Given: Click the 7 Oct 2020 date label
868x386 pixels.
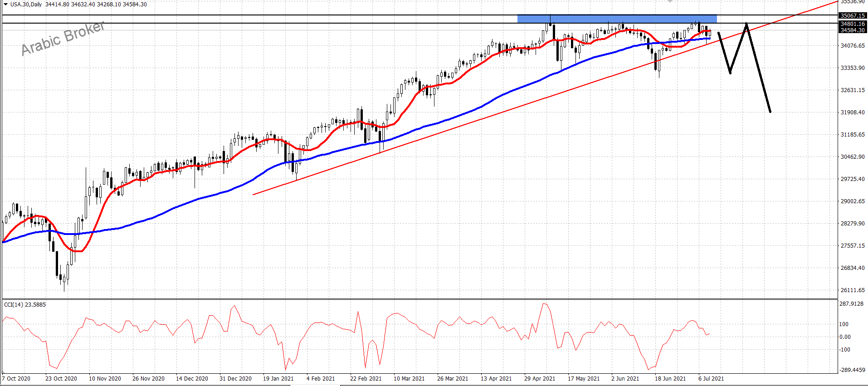Looking at the screenshot, I should [x=16, y=379].
